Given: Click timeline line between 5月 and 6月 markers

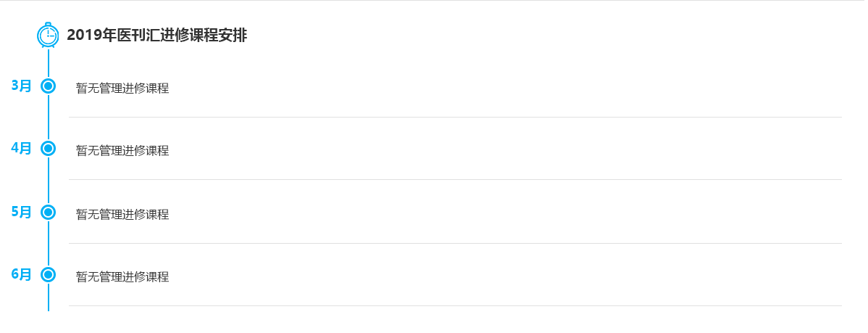Looking at the screenshot, I should (x=49, y=244).
